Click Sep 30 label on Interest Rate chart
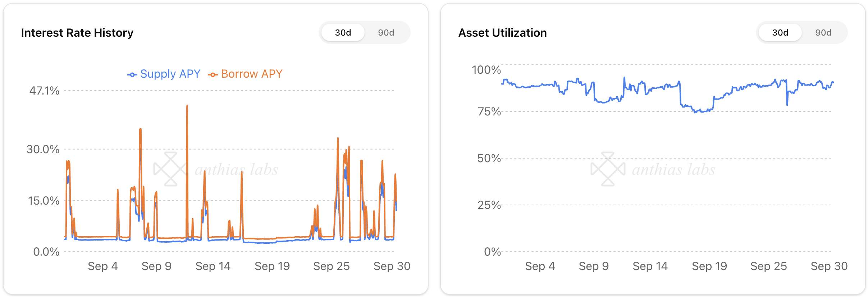Image resolution: width=868 pixels, height=297 pixels. tap(392, 266)
